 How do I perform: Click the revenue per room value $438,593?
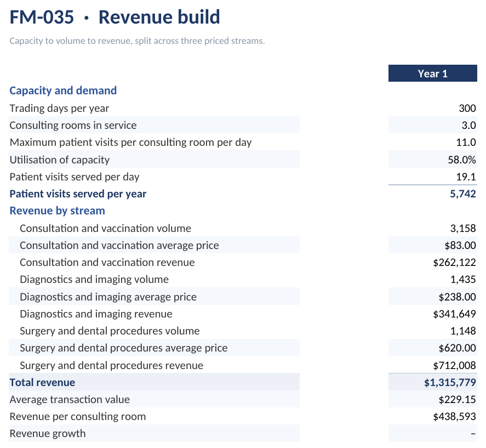[x=454, y=417]
